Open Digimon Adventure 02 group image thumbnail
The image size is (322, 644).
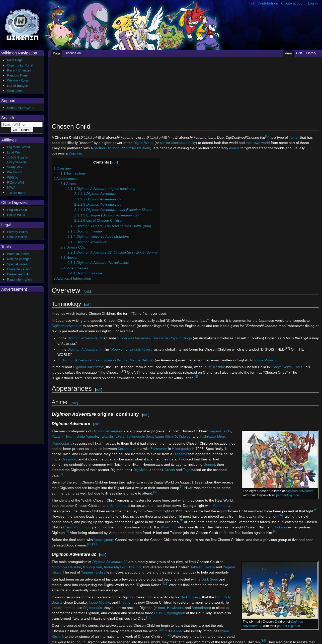click(x=280, y=590)
